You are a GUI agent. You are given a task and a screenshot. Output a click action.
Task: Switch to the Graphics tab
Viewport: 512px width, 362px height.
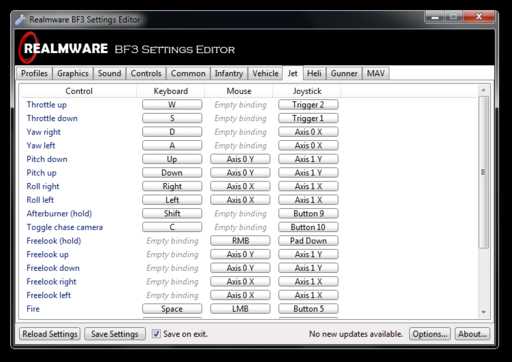point(73,73)
